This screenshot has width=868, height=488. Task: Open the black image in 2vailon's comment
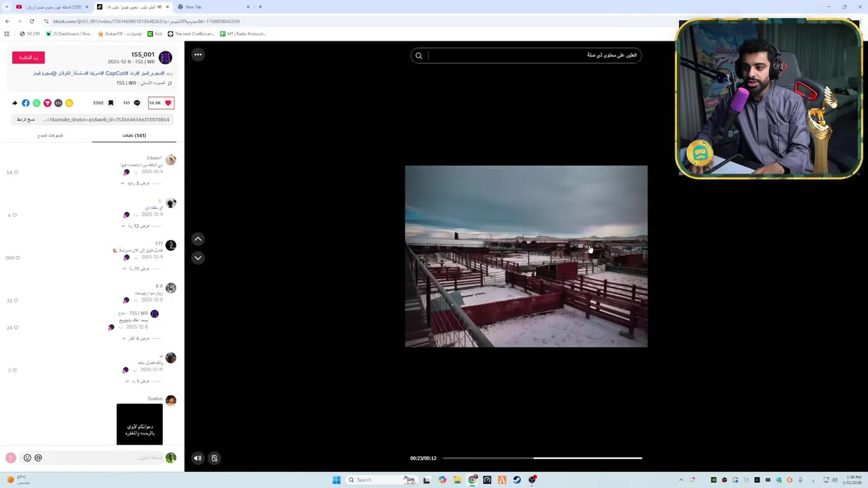140,424
